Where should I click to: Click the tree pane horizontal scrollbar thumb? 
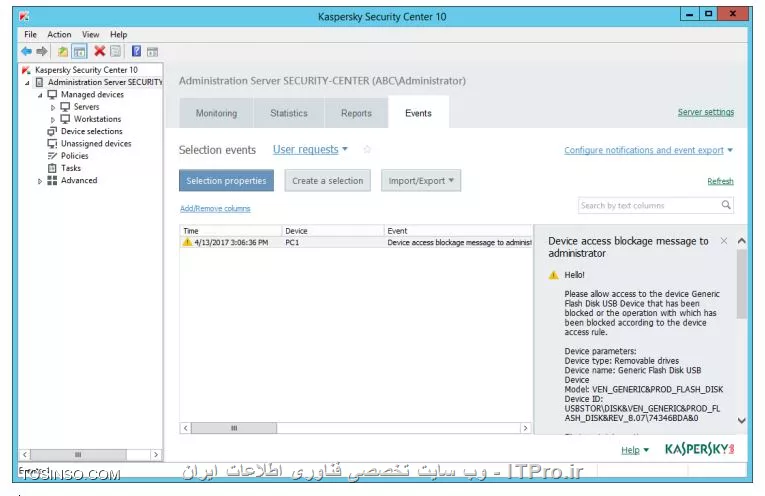pyautogui.click(x=78, y=455)
